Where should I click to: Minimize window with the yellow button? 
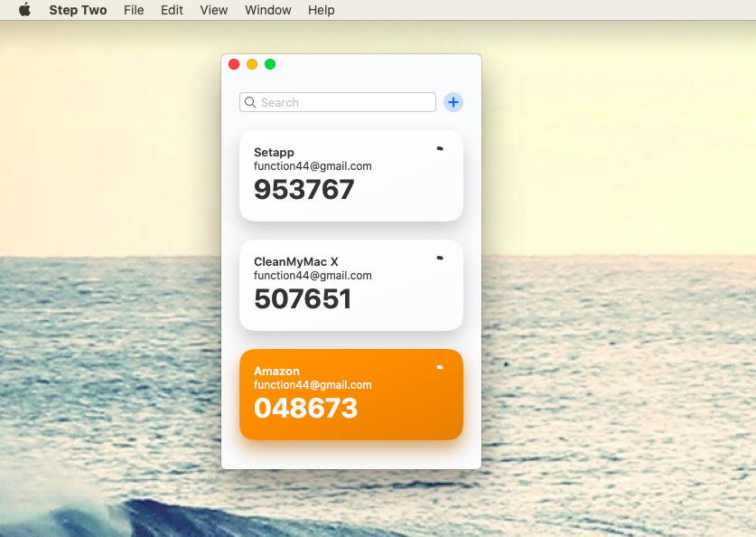coord(252,64)
